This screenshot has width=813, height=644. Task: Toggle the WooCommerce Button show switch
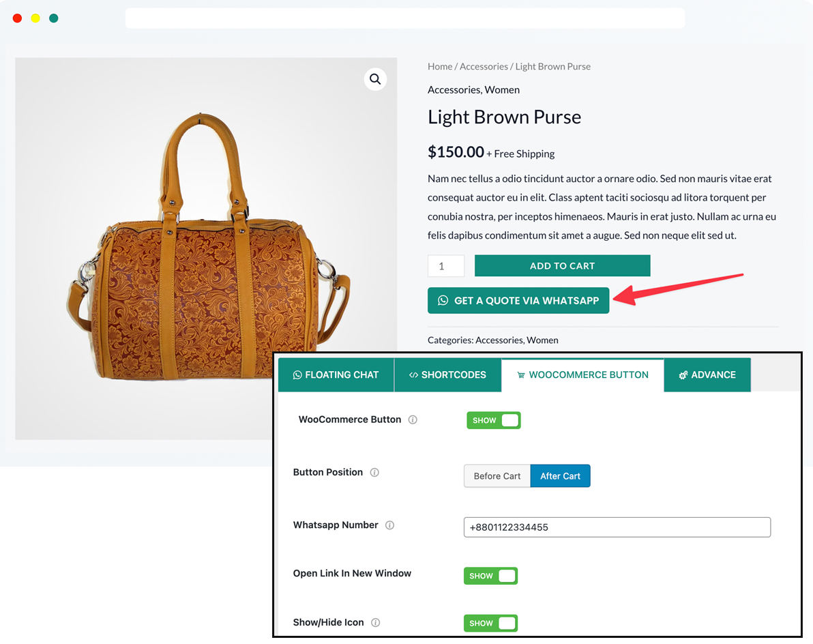pyautogui.click(x=494, y=420)
